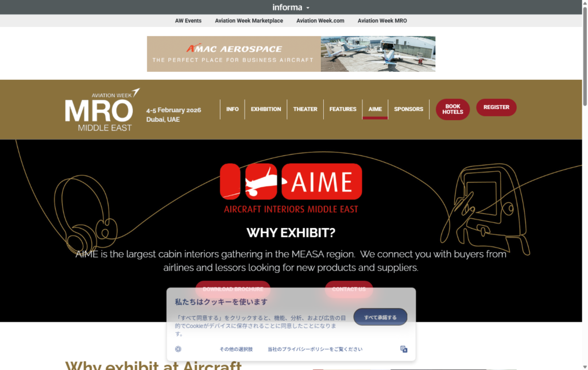Accept all cookies with すべて承諾する

click(x=380, y=317)
